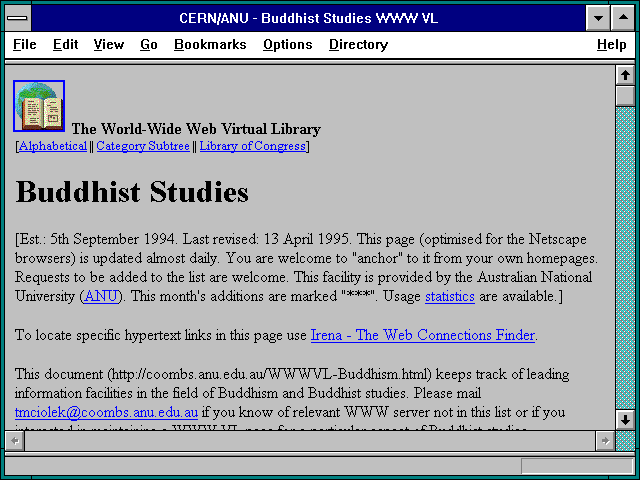Open the usage statistics link
This screenshot has width=640, height=480.
click(450, 296)
